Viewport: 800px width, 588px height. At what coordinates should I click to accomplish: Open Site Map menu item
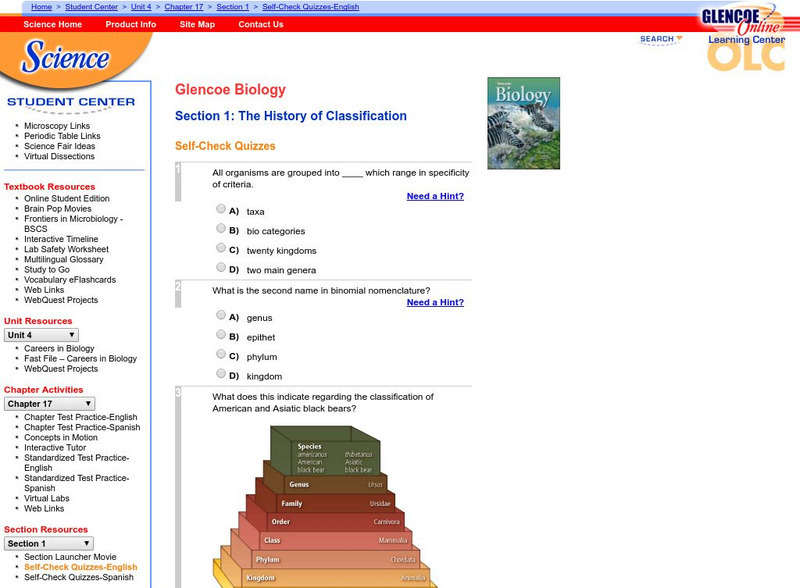pos(197,24)
